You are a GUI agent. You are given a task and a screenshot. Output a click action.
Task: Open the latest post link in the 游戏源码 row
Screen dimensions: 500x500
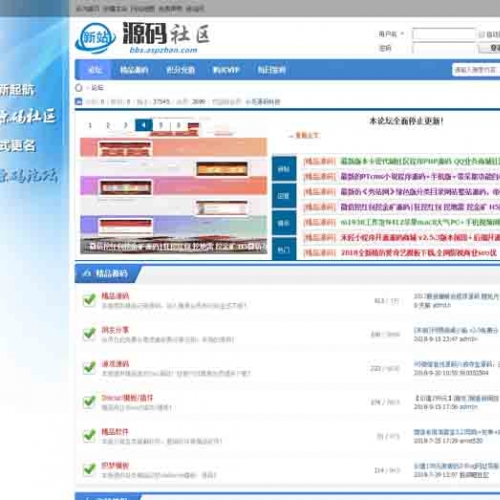pyautogui.click(x=457, y=364)
